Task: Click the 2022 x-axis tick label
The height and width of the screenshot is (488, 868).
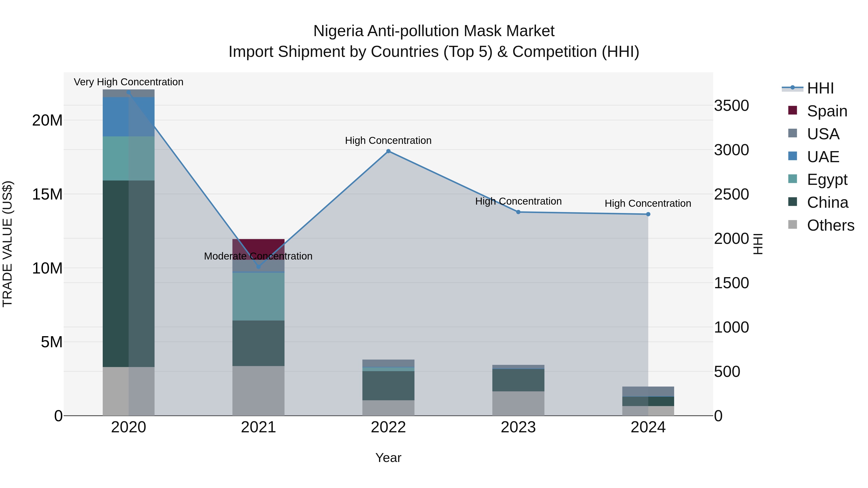Action: click(x=388, y=427)
